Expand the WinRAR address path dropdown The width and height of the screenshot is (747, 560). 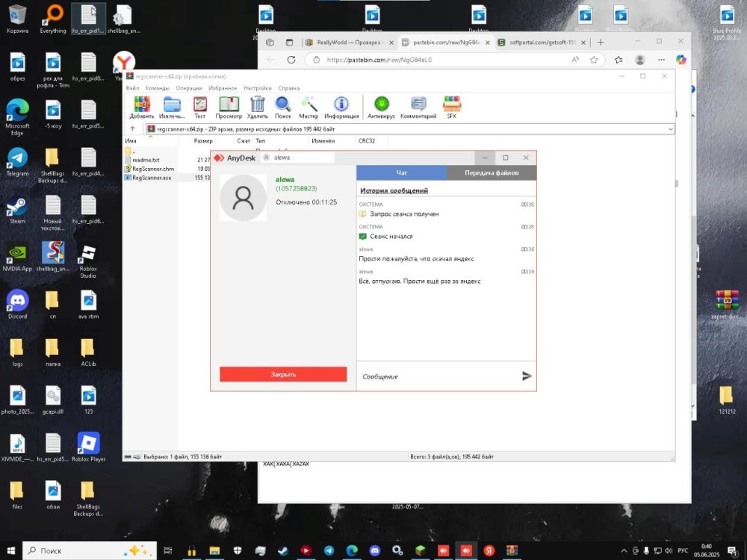tap(670, 129)
